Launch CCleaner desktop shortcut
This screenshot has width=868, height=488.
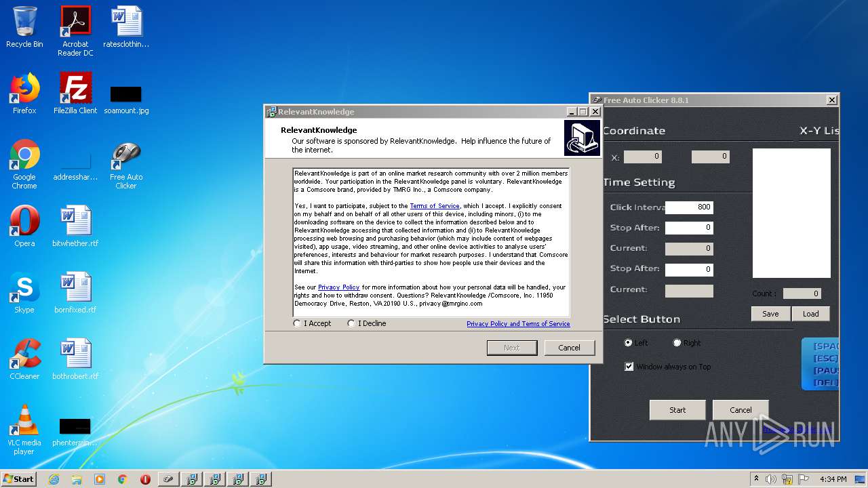[24, 359]
